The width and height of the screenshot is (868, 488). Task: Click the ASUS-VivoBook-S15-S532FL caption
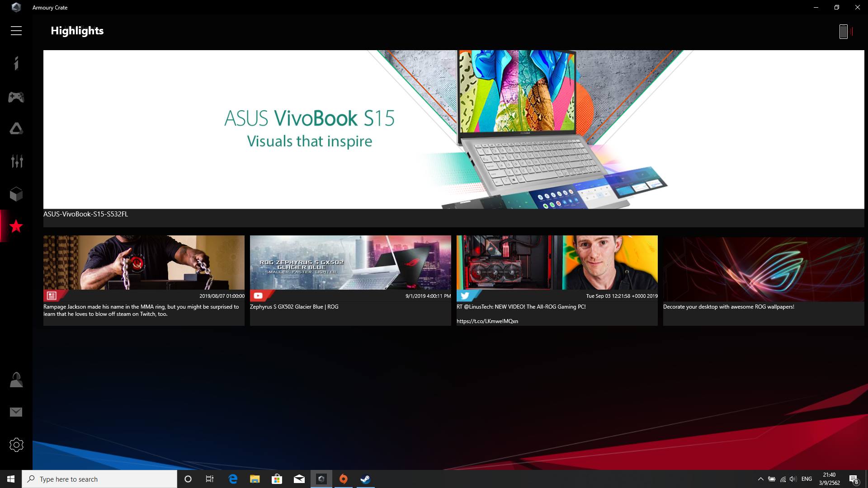point(85,214)
